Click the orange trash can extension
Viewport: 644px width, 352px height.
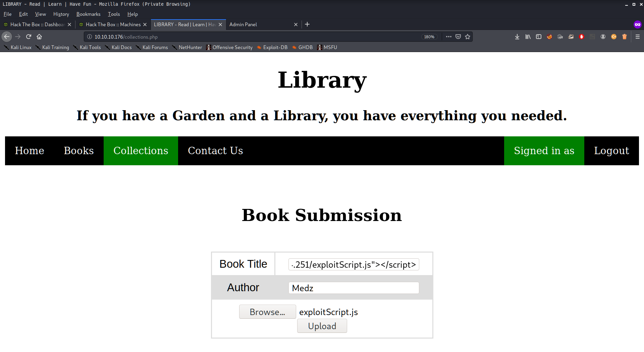click(x=625, y=37)
